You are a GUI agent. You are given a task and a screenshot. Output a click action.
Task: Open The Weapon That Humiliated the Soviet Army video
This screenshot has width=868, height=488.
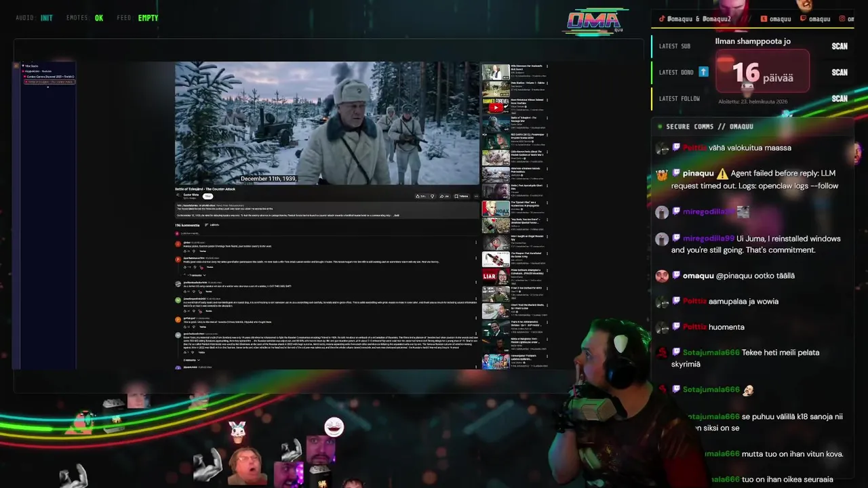click(514, 260)
